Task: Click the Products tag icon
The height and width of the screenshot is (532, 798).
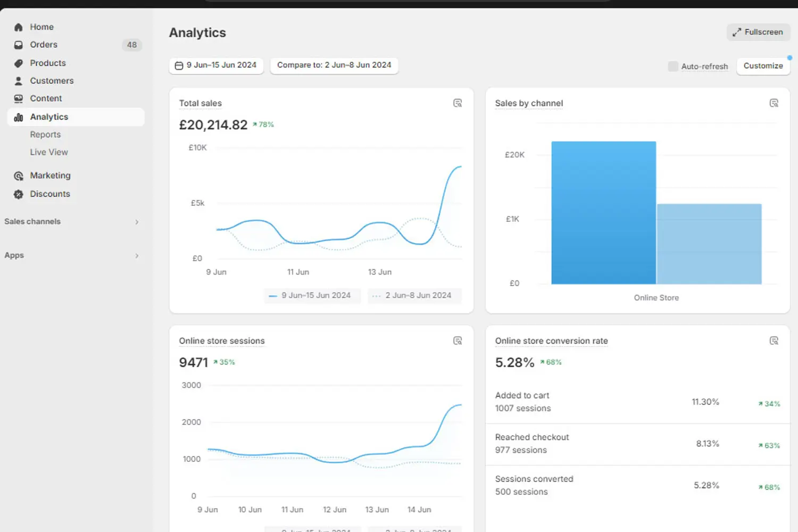Action: click(19, 63)
